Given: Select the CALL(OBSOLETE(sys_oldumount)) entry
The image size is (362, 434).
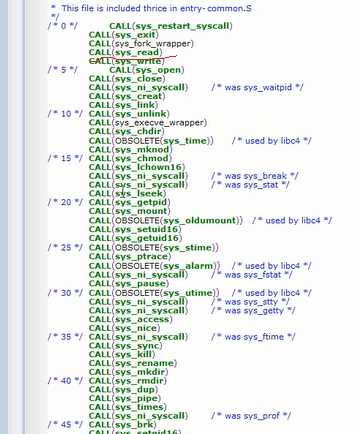Looking at the screenshot, I should click(166, 220).
